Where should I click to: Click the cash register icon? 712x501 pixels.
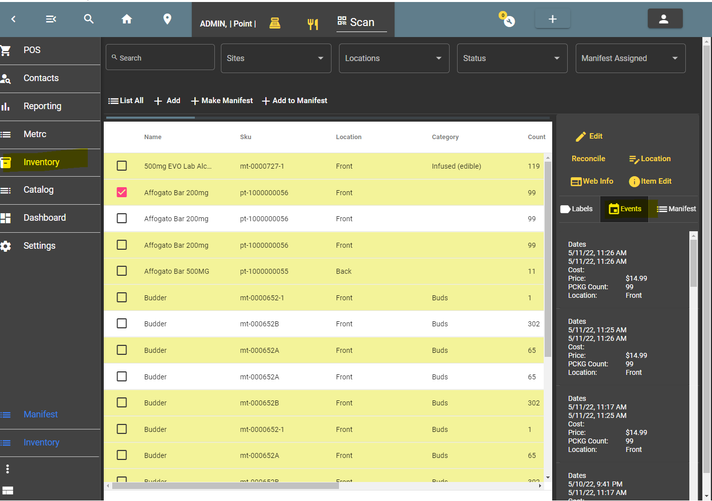click(275, 23)
